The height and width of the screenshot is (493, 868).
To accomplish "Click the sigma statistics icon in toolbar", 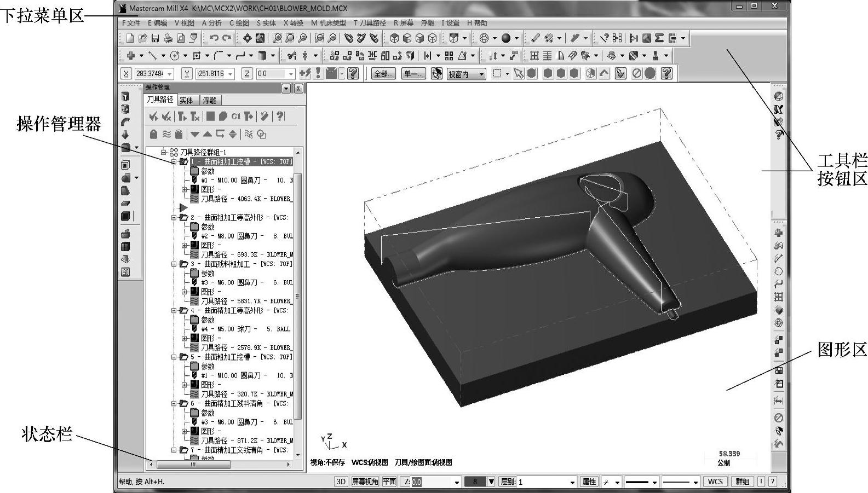I will click(659, 38).
